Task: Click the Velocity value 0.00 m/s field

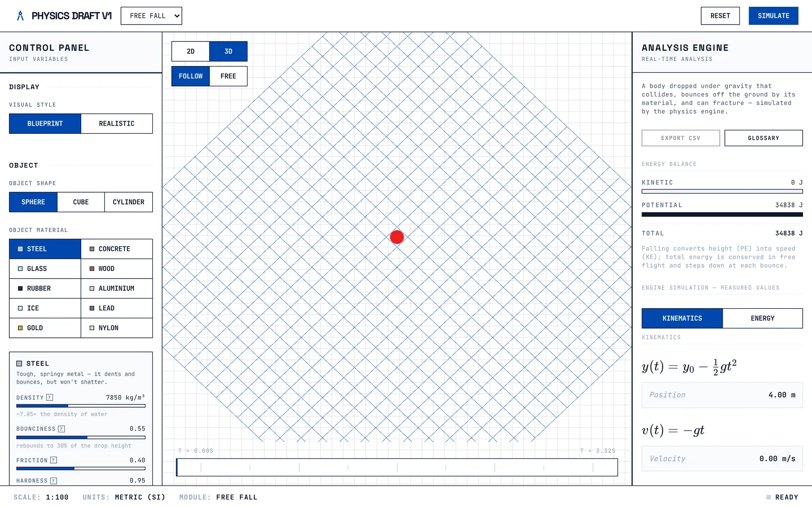Action: pos(722,458)
